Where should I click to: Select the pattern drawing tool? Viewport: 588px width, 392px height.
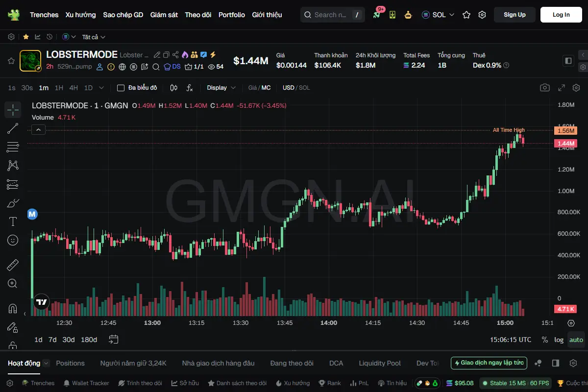[x=13, y=166]
